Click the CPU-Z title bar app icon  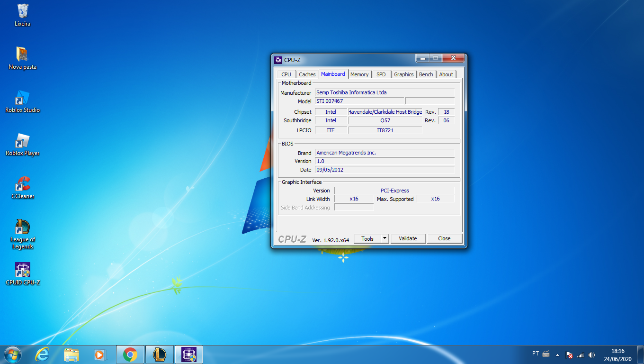[278, 60]
